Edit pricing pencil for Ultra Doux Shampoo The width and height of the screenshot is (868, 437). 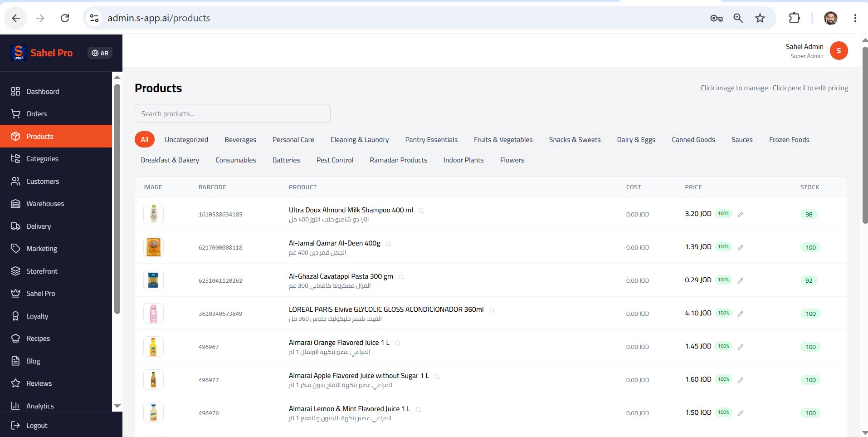(x=741, y=214)
